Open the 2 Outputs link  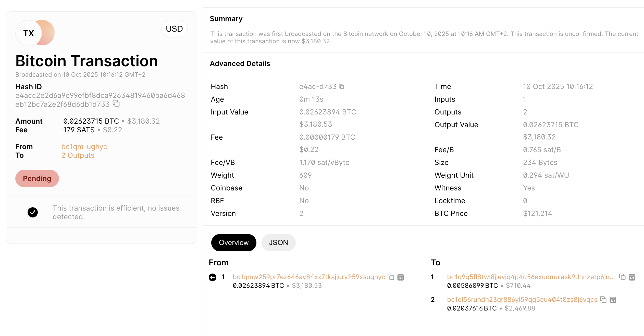coord(78,155)
